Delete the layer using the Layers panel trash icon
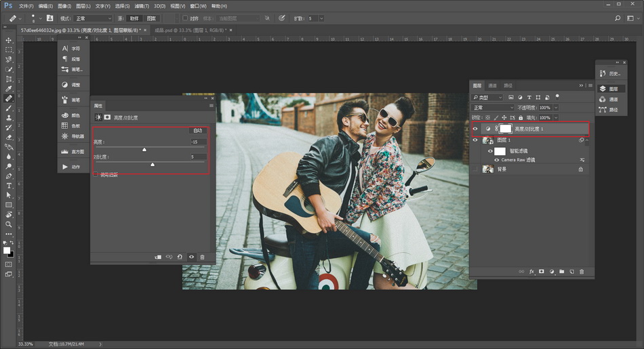644x349 pixels. coord(581,272)
